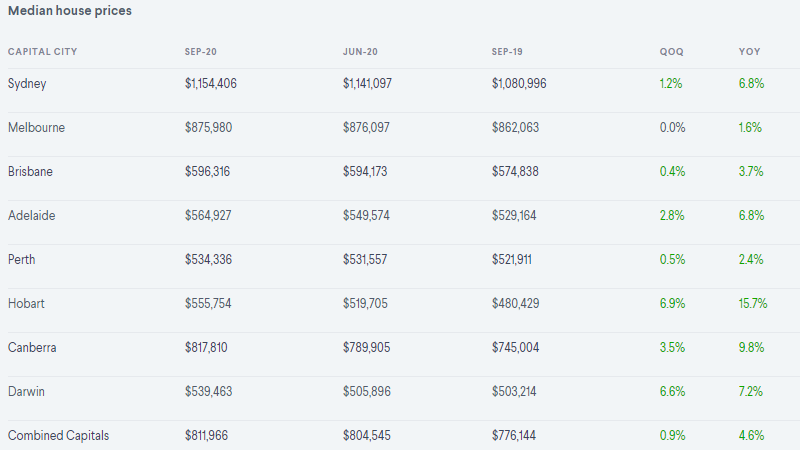This screenshot has width=800, height=450.
Task: Click the Median house prices title
Action: coord(70,11)
